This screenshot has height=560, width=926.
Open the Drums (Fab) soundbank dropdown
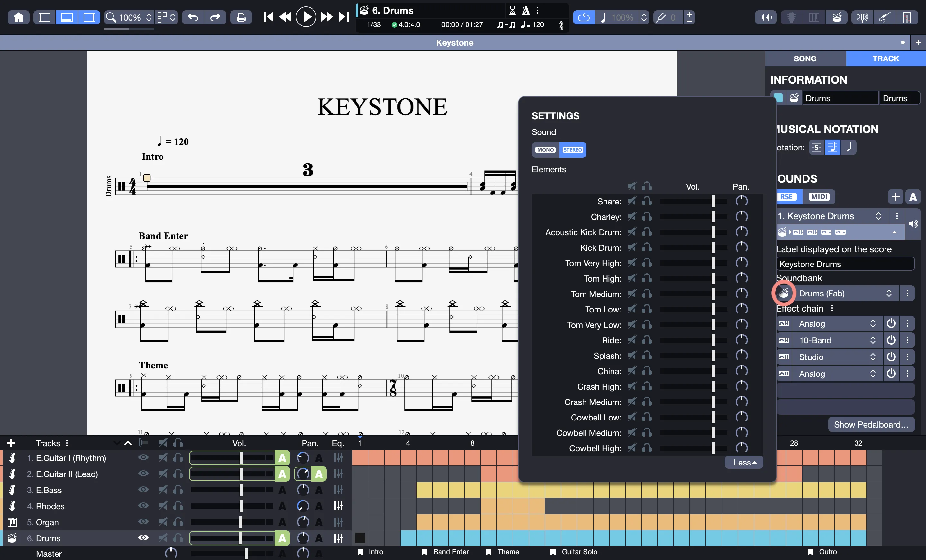point(846,293)
